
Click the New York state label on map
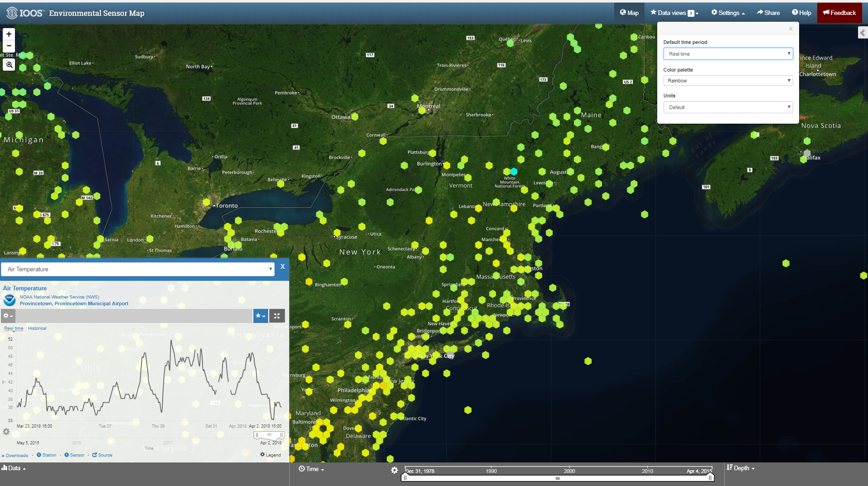(360, 252)
